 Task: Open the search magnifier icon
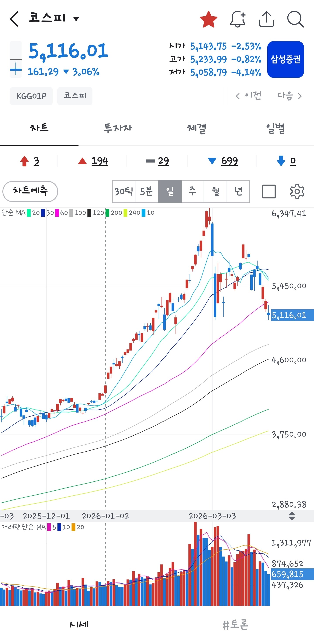tap(295, 19)
